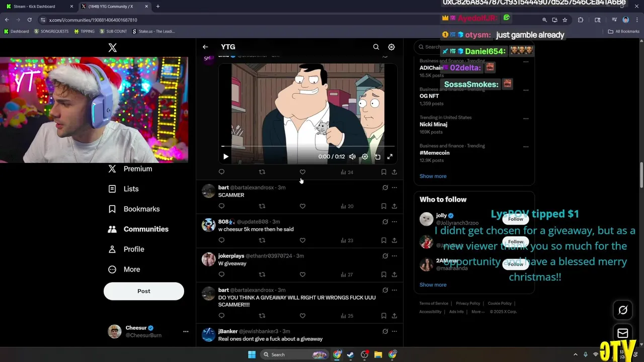Open search in the YTG community header
The image size is (644, 362).
(x=376, y=47)
